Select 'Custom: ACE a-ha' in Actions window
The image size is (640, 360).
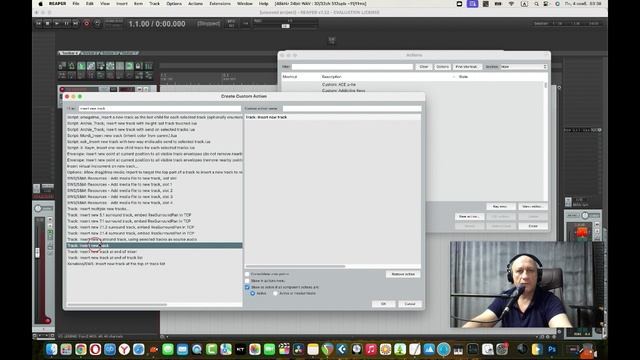click(x=339, y=84)
